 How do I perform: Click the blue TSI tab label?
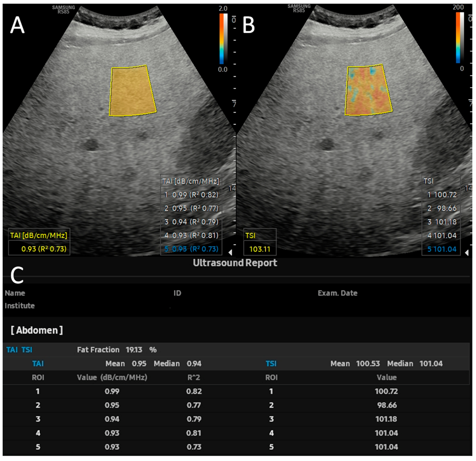[x=27, y=350]
